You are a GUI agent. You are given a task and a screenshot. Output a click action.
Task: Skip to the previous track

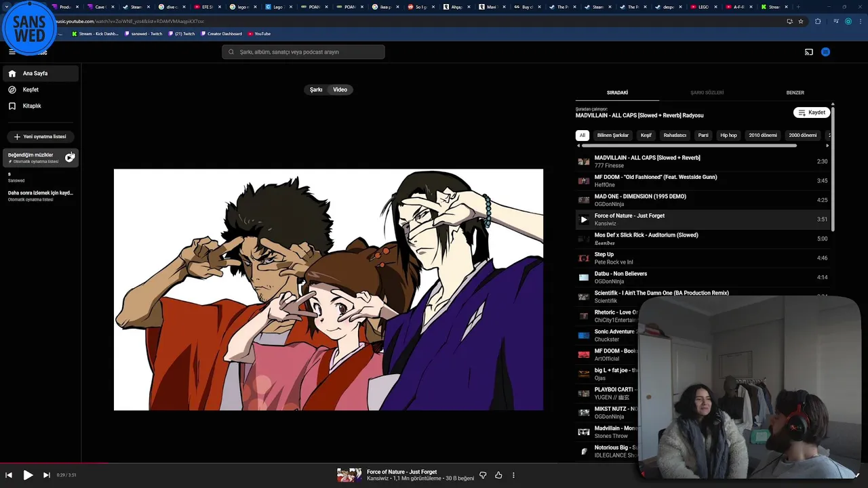click(9, 475)
